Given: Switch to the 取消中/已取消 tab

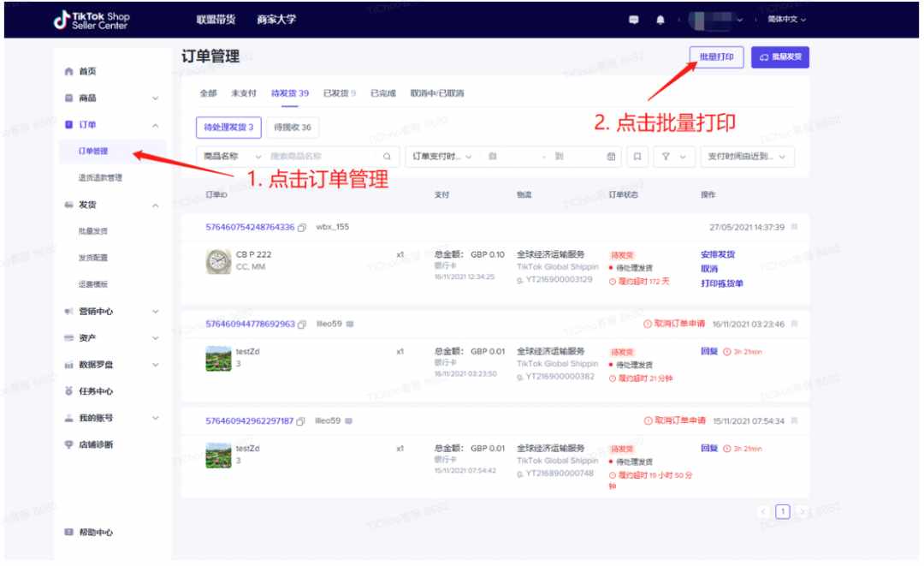Looking at the screenshot, I should 437,93.
